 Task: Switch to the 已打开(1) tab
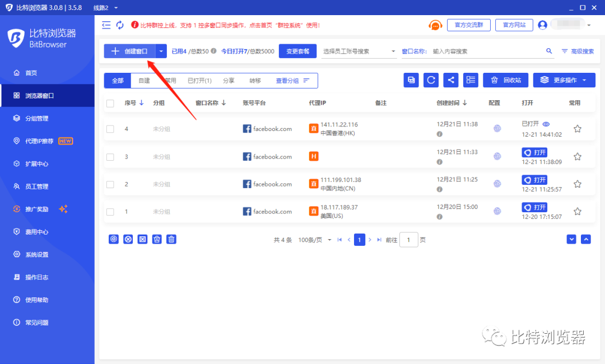pos(200,80)
